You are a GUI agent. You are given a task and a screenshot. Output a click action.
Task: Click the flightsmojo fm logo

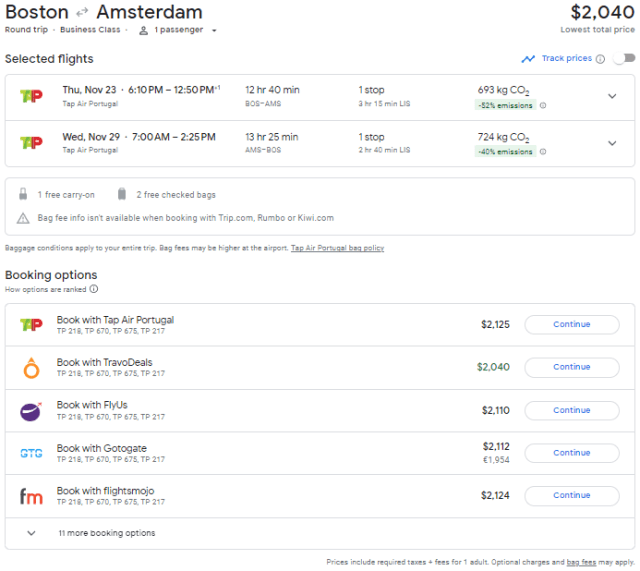pyautogui.click(x=31, y=496)
